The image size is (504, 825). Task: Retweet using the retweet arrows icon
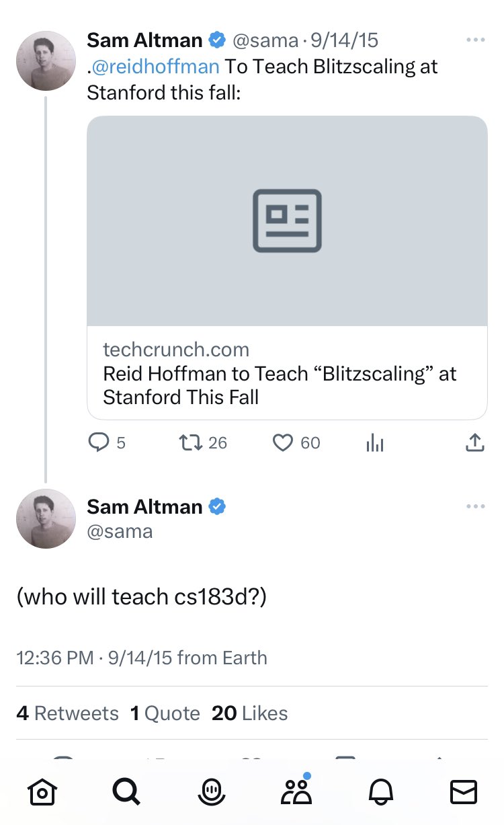point(190,442)
